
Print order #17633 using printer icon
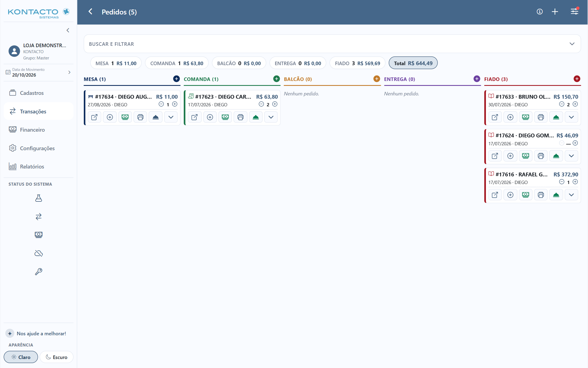[x=541, y=117]
